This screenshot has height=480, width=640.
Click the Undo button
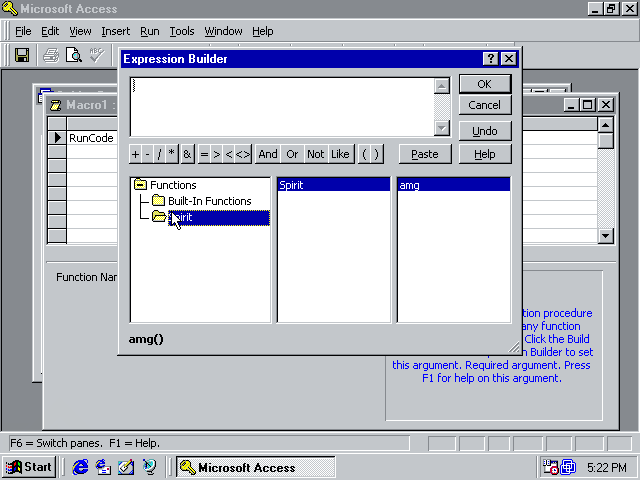pyautogui.click(x=485, y=131)
